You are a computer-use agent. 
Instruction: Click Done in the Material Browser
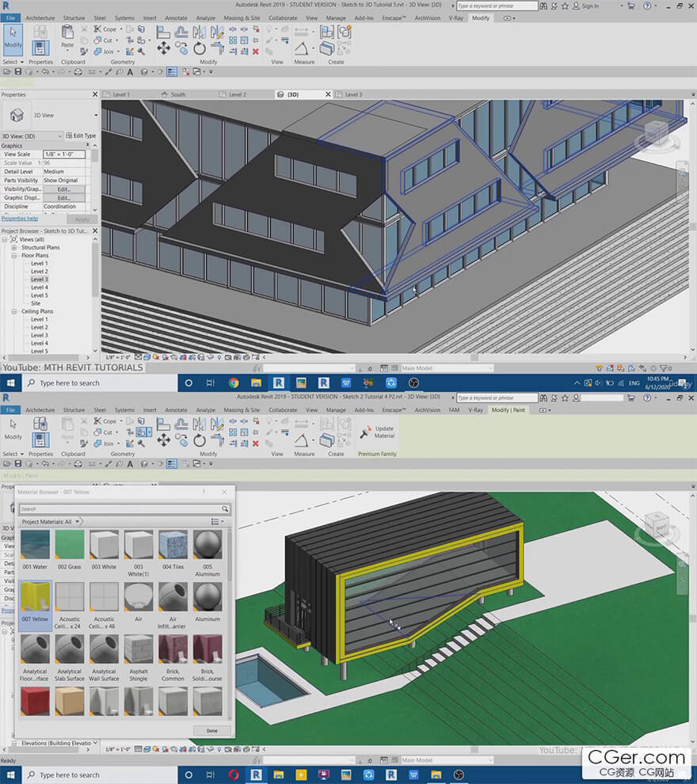click(x=211, y=730)
